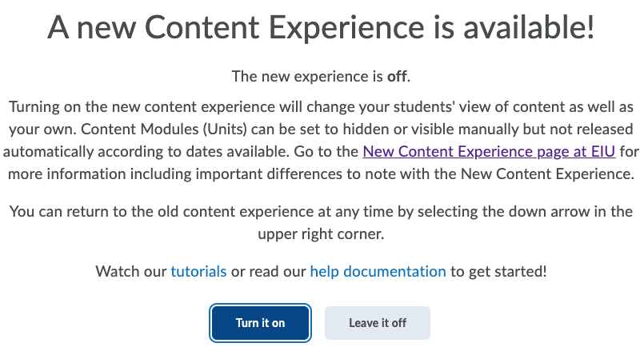Click the bold "off" status word
The height and width of the screenshot is (351, 644).
(397, 77)
